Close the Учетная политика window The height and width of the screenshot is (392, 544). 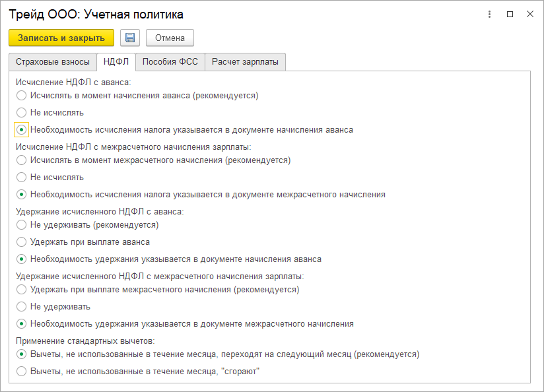(529, 14)
